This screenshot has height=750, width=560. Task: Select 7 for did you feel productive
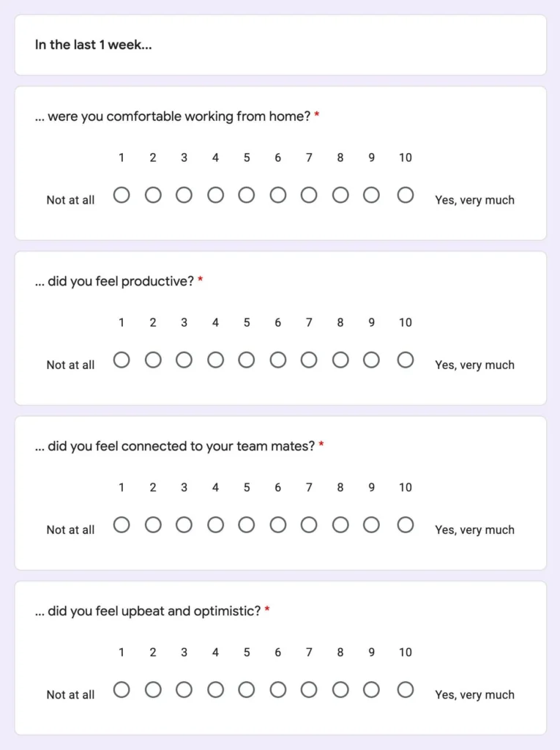309,360
